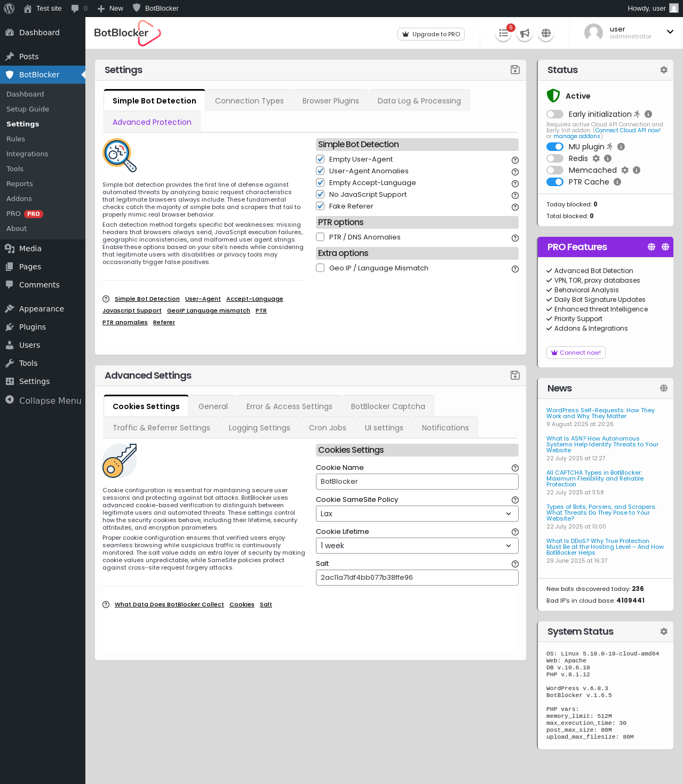
Task: Click help icon for Cookie Name
Action: click(x=515, y=468)
